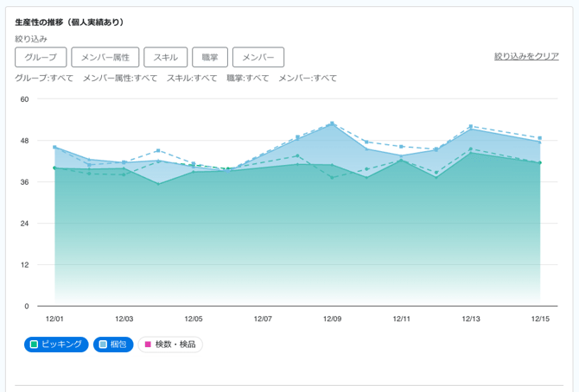Viewport: 579px width, 392px height.
Task: Open the メンバー filter button
Action: tap(258, 57)
